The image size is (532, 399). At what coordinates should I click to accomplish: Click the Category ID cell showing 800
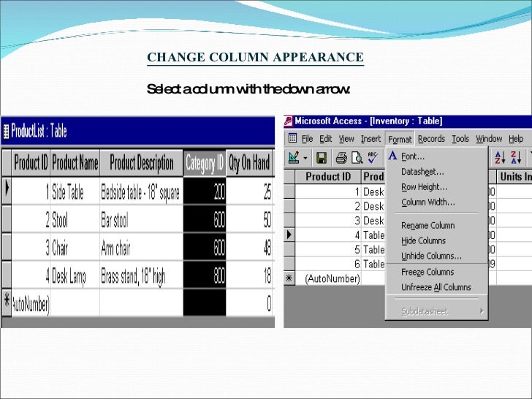[x=205, y=275]
